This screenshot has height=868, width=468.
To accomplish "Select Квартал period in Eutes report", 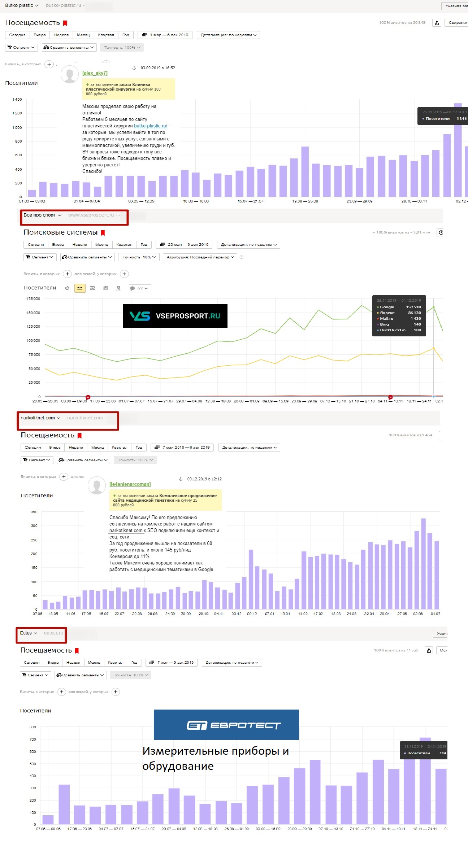I will coord(116,663).
